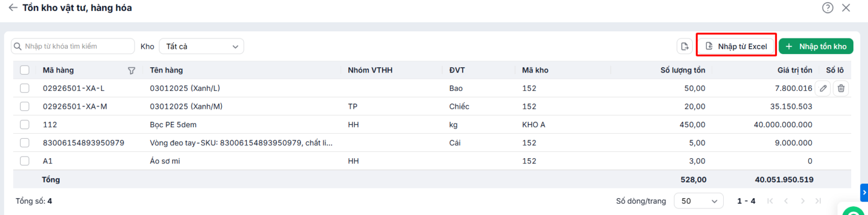The image size is (868, 215).
Task: Open the Mã hàng column filter funnel
Action: click(x=131, y=70)
